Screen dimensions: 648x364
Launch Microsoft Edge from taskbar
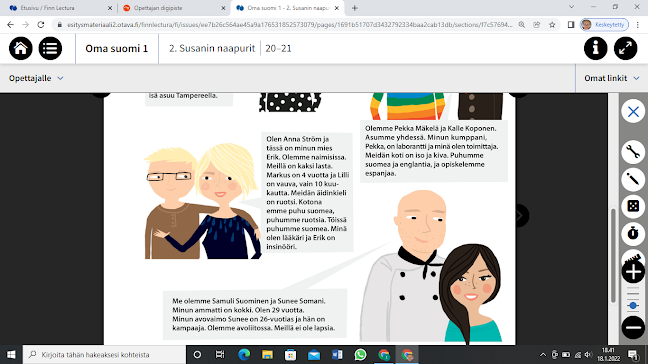point(244,354)
